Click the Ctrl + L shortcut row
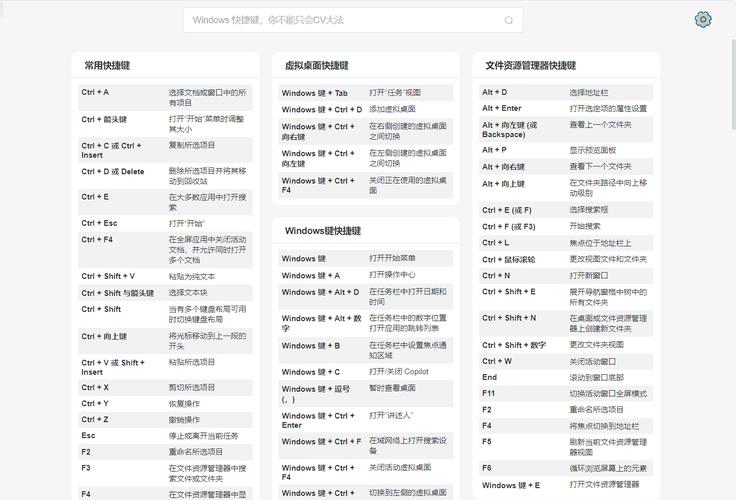 point(566,243)
